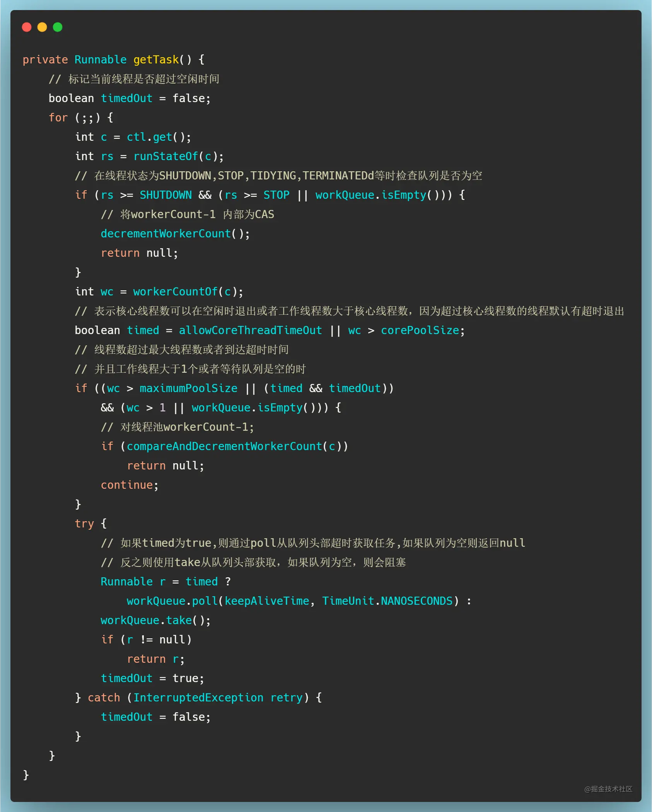Select the "ctl.get()" call

(x=155, y=137)
